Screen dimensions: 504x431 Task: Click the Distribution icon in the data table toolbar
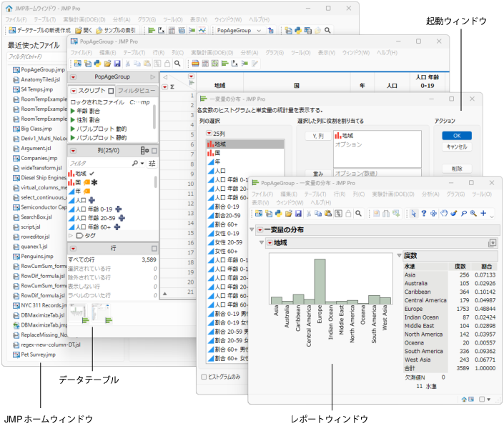[x=225, y=64]
